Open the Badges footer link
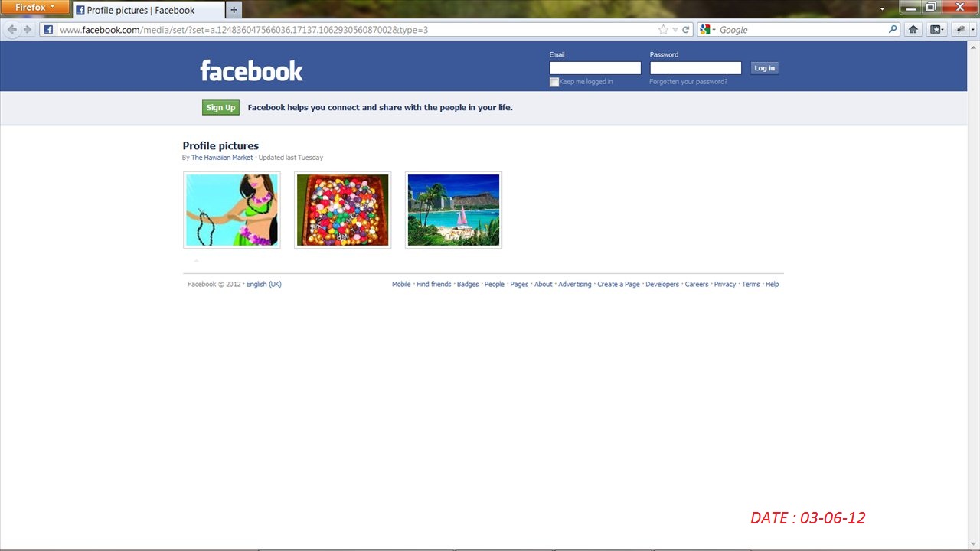This screenshot has height=551, width=980. click(468, 285)
